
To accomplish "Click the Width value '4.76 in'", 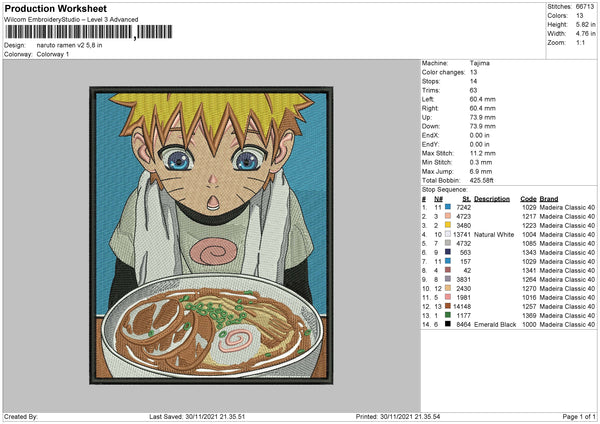I will (x=585, y=34).
